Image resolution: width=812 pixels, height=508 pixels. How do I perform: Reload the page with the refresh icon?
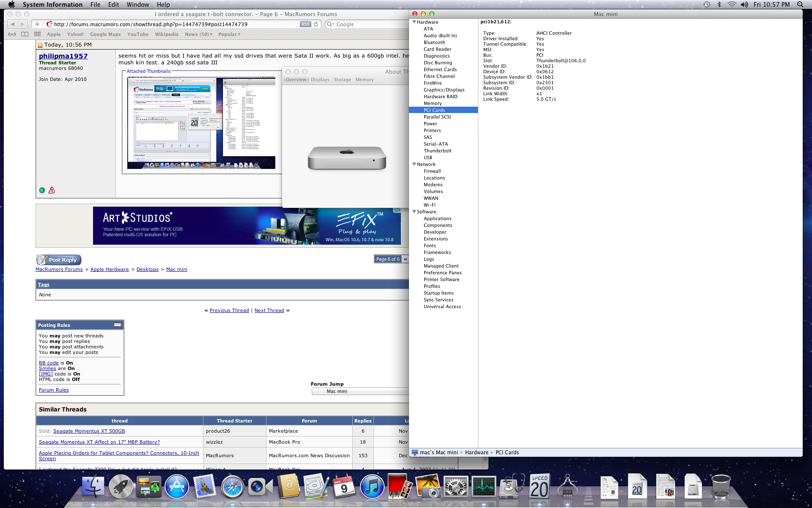click(x=316, y=25)
